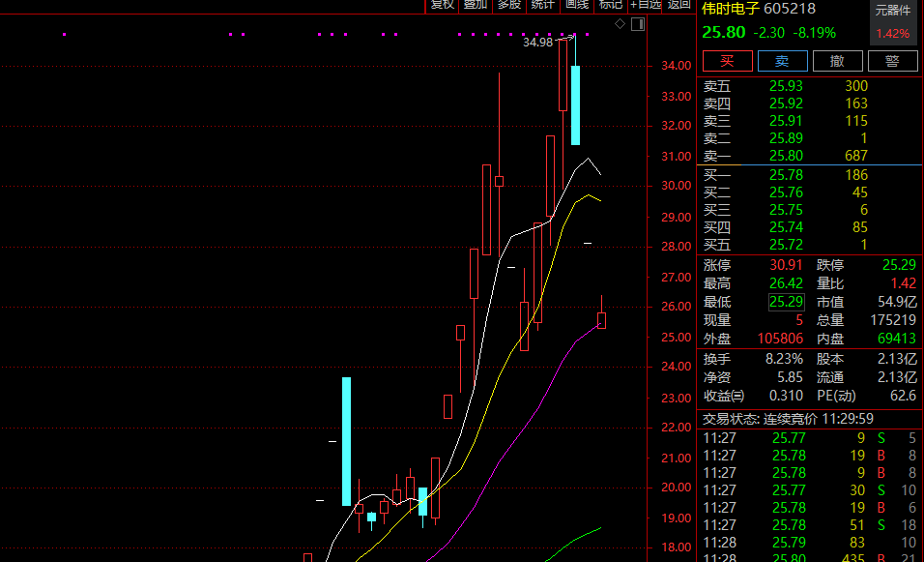Select the 卖四 25.92 order row
Screen dimensions: 924x562
coord(810,104)
